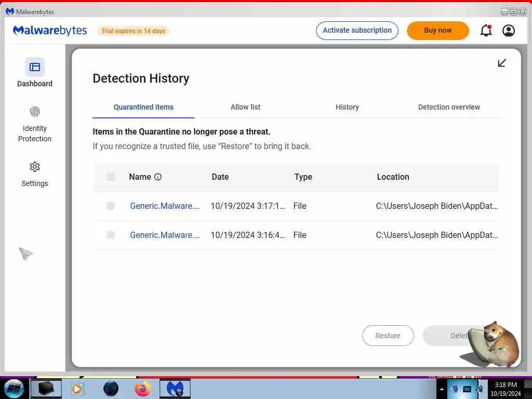Click the Delete button
532x399 pixels.
(x=448, y=336)
